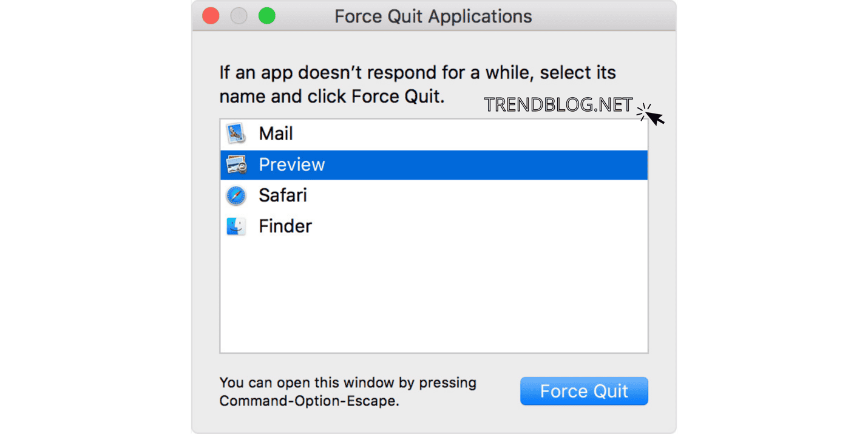The height and width of the screenshot is (434, 868).
Task: Click the Finder face icon
Action: (236, 226)
